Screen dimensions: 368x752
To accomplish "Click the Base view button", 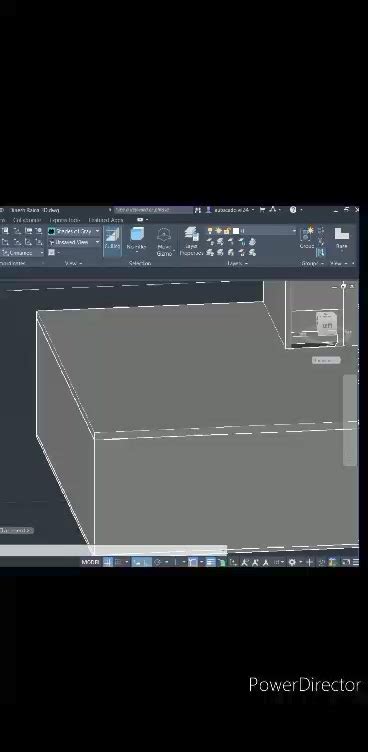I will pos(342,238).
